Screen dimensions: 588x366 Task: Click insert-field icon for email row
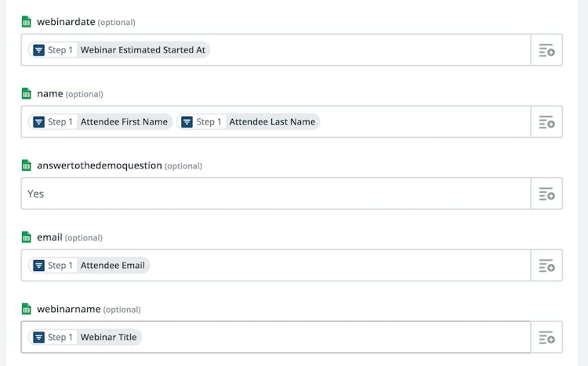[546, 266]
